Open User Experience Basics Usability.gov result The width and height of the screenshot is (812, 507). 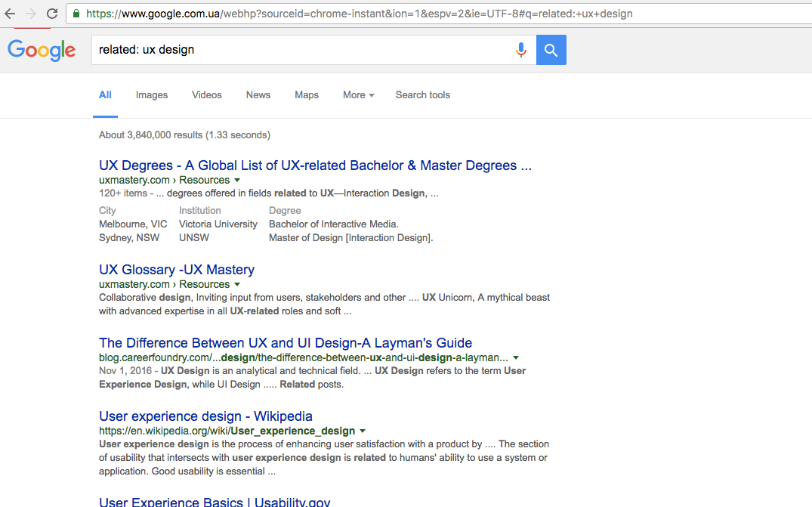[215, 501]
